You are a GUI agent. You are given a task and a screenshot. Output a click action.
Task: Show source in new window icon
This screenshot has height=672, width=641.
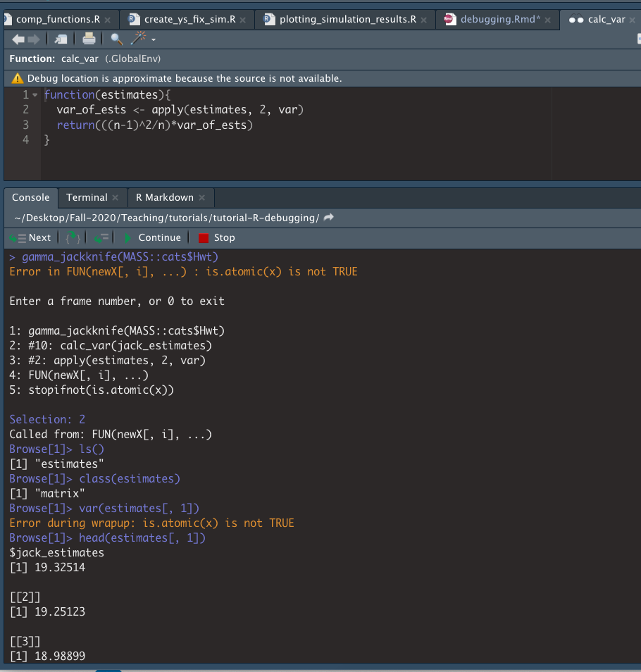point(61,39)
